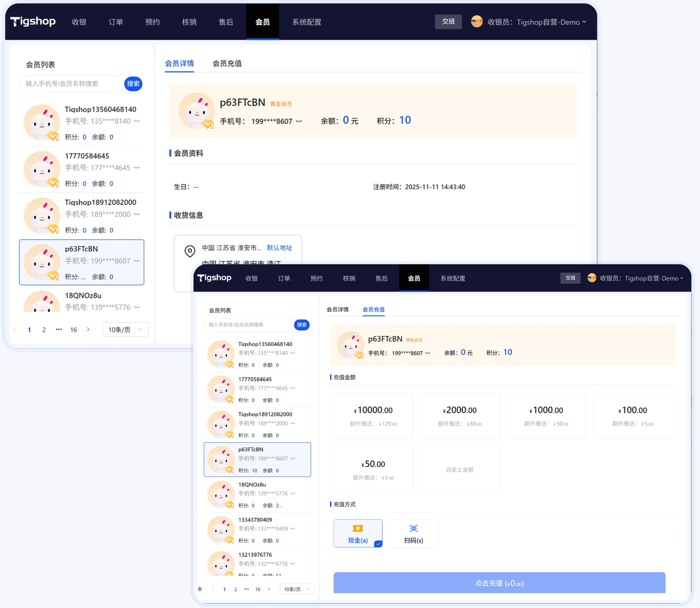Switch to 会员充值 tab in member-details window

click(x=227, y=63)
